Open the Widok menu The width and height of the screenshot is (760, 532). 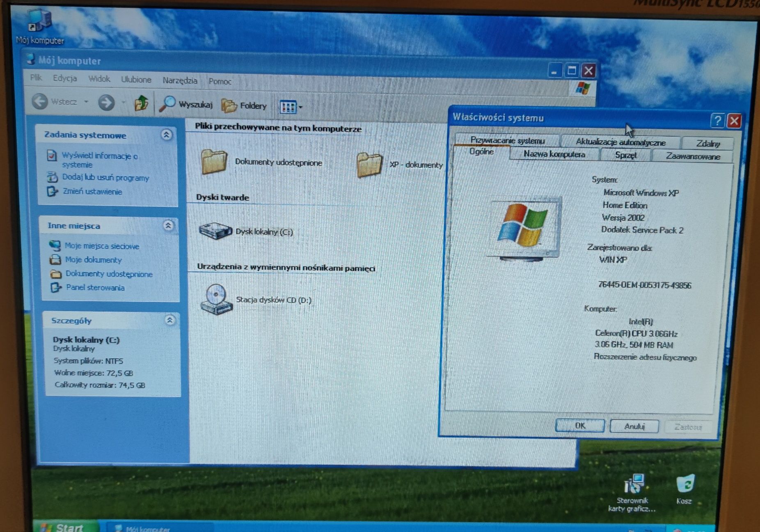pyautogui.click(x=99, y=79)
